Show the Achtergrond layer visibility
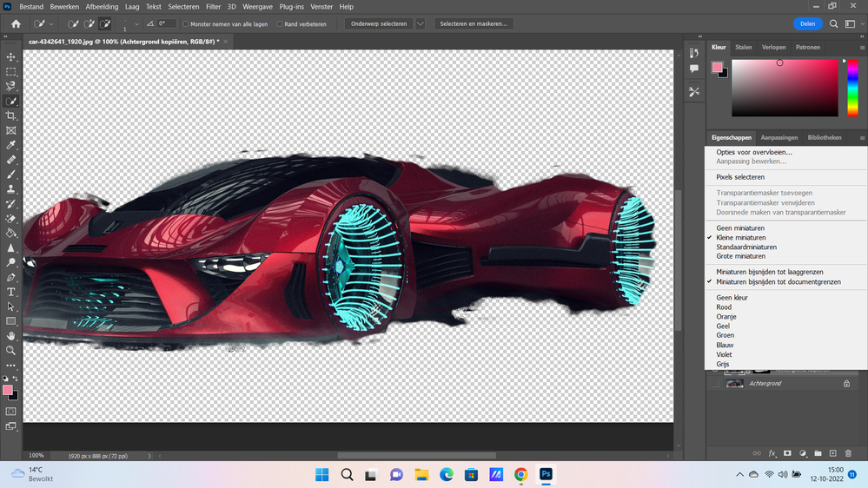868x488 pixels. pos(716,383)
